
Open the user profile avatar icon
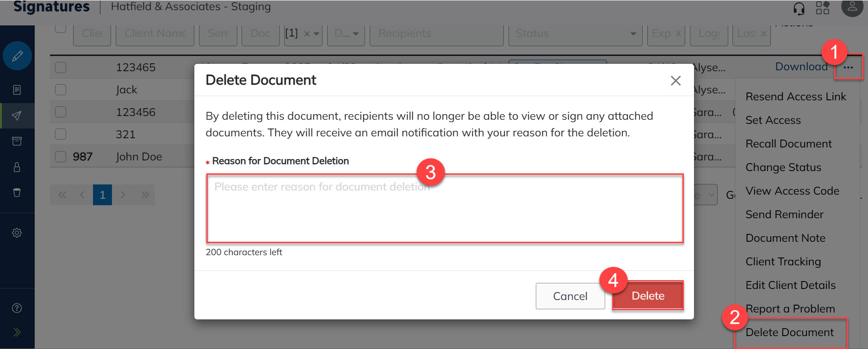(852, 7)
